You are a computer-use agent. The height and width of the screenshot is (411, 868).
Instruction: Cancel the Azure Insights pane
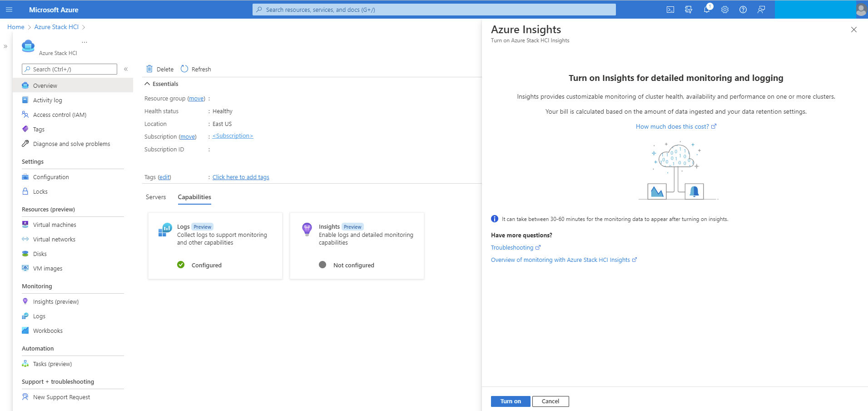pyautogui.click(x=551, y=401)
